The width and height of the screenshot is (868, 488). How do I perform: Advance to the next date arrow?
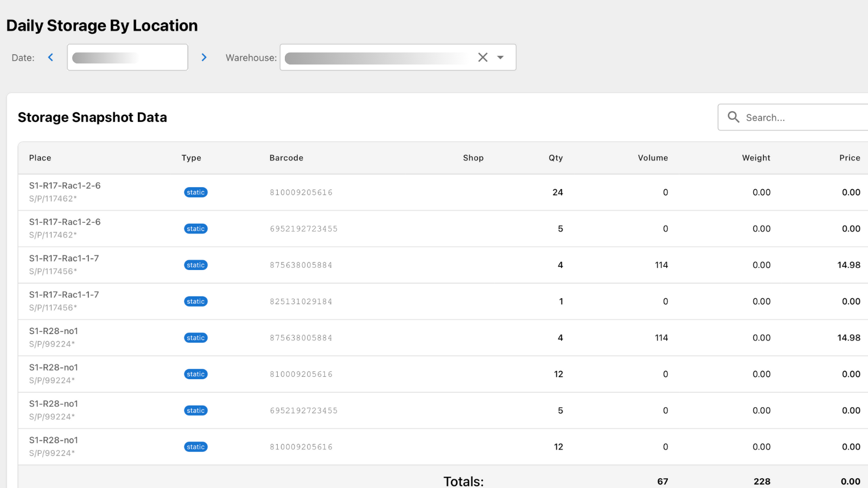tap(204, 57)
